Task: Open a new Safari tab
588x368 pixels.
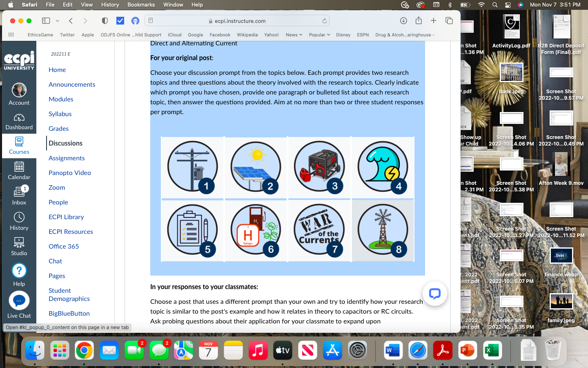Action: tap(434, 21)
